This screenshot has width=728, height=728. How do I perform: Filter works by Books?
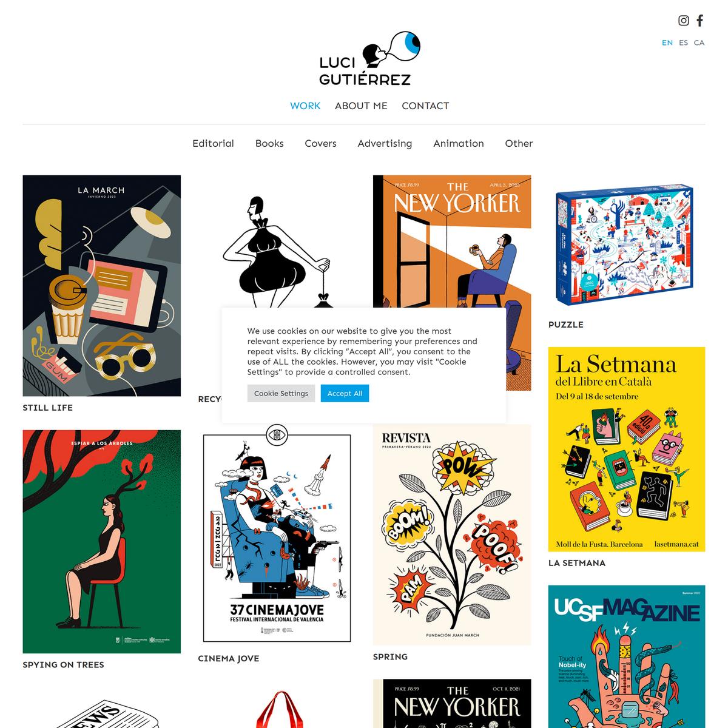269,143
